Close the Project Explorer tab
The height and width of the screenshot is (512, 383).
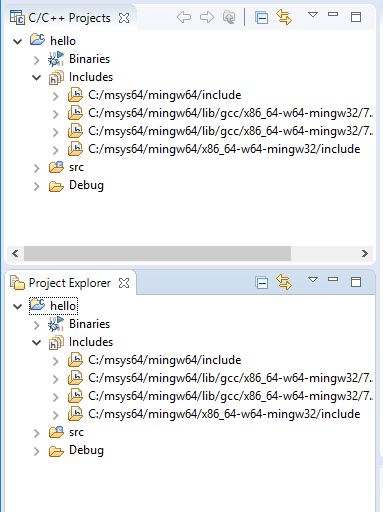click(x=124, y=283)
